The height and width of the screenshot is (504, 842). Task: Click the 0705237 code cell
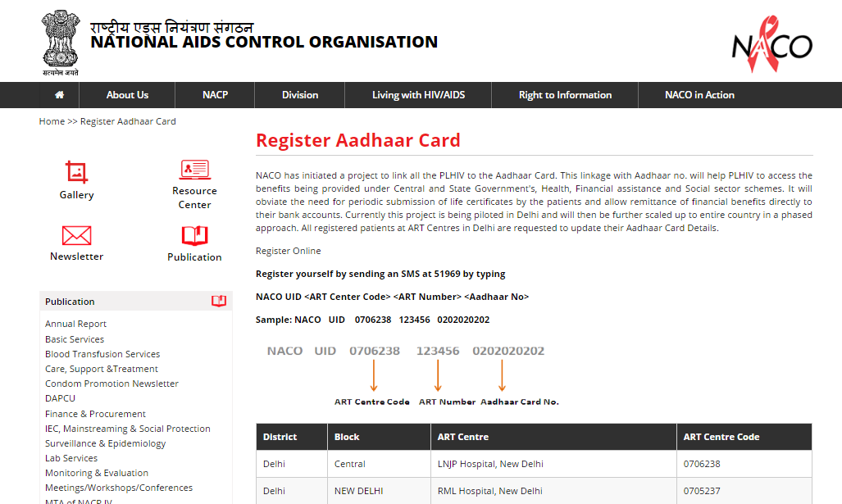[744, 491]
